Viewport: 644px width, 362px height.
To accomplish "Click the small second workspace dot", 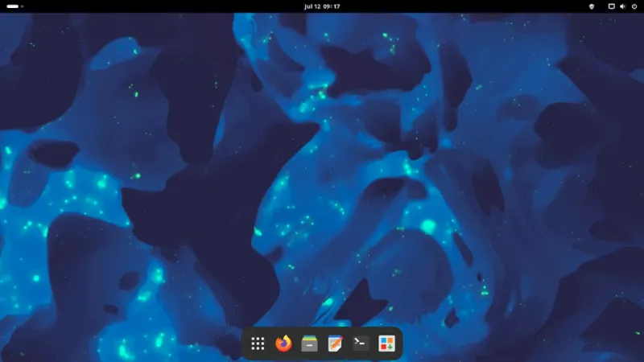I will [22, 6].
